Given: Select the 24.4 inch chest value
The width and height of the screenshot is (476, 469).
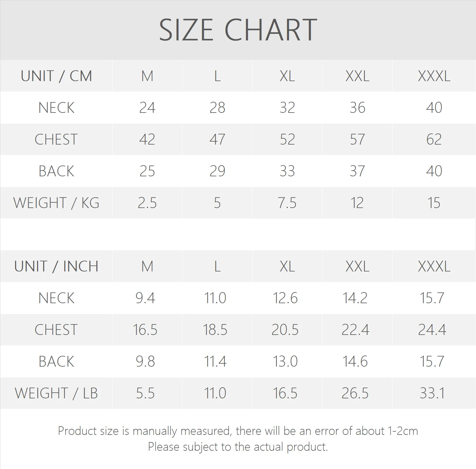Looking at the screenshot, I should (432, 330).
